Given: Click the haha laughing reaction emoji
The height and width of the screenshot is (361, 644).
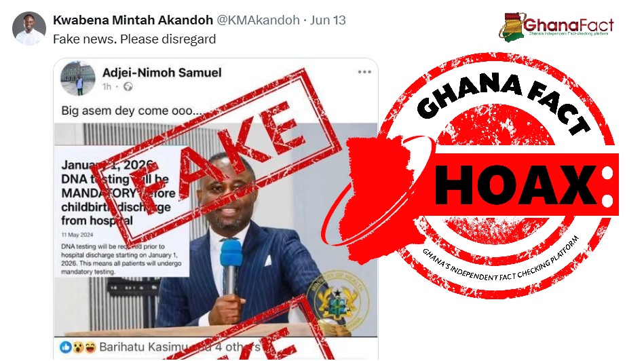Looking at the screenshot, I should (89, 347).
